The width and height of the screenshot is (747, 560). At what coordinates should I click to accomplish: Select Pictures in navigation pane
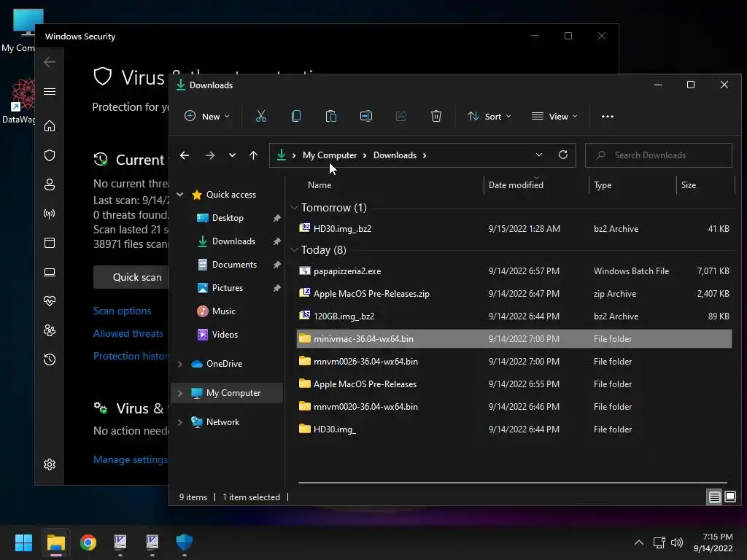coord(228,287)
